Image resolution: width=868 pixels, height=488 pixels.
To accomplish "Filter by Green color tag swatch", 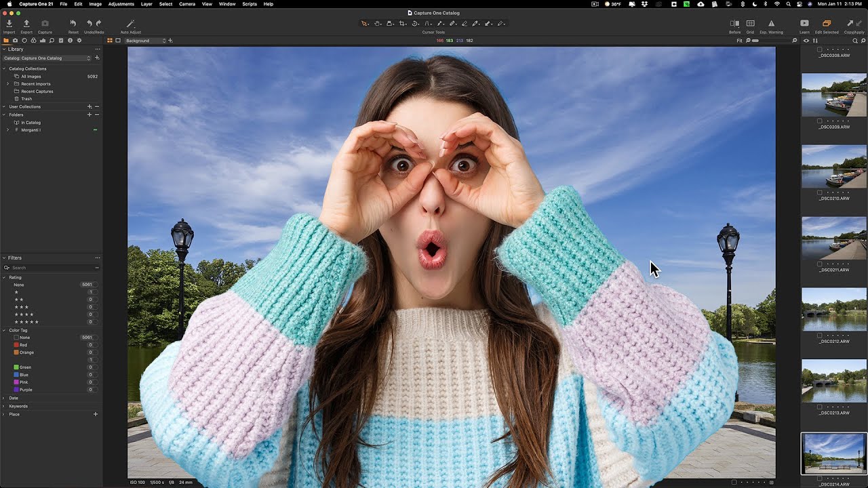I will click(x=16, y=367).
